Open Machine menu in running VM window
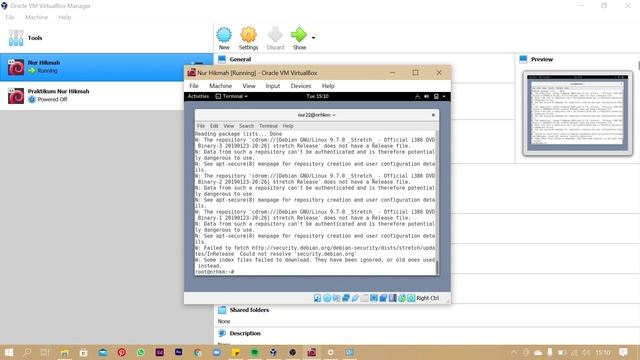 220,86
